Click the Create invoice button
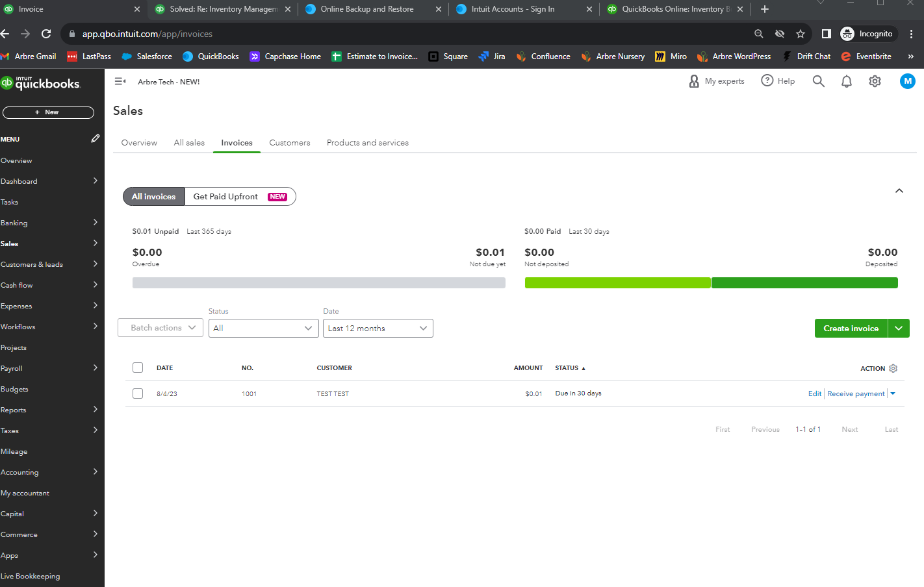The height and width of the screenshot is (587, 924). [x=851, y=328]
